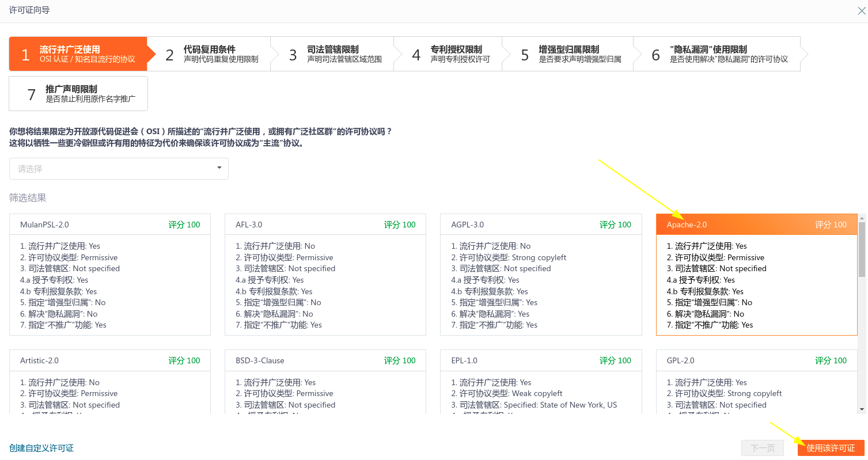Select the Apache-2.0 license card
Screen dimensions: 868x460
click(x=756, y=275)
